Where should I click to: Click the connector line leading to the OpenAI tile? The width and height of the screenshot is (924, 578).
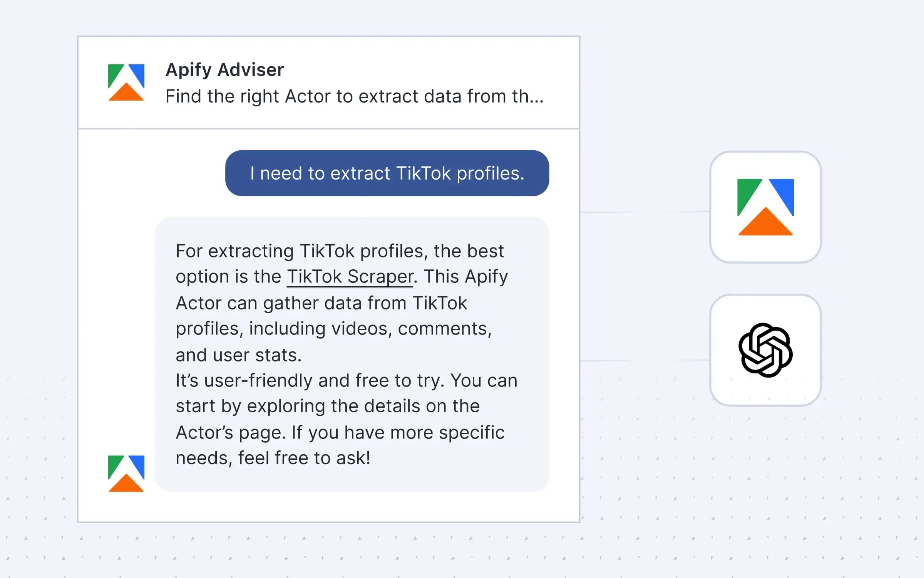point(645,361)
